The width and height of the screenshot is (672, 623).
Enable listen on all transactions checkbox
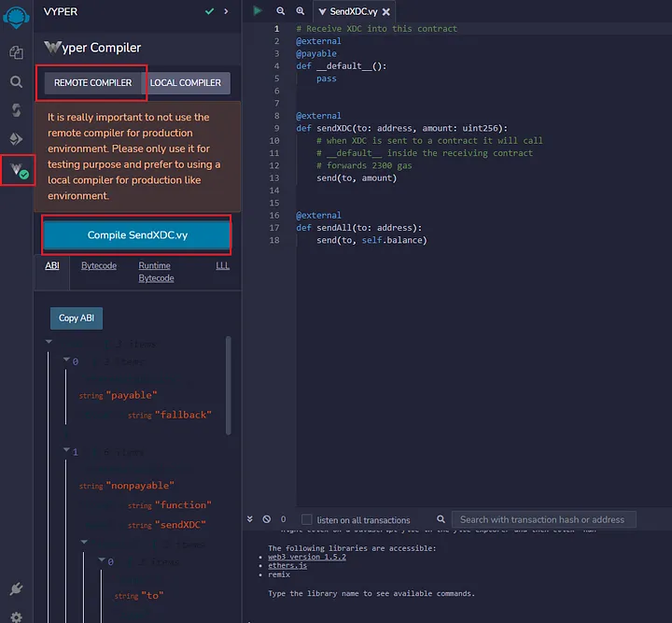pyautogui.click(x=307, y=519)
